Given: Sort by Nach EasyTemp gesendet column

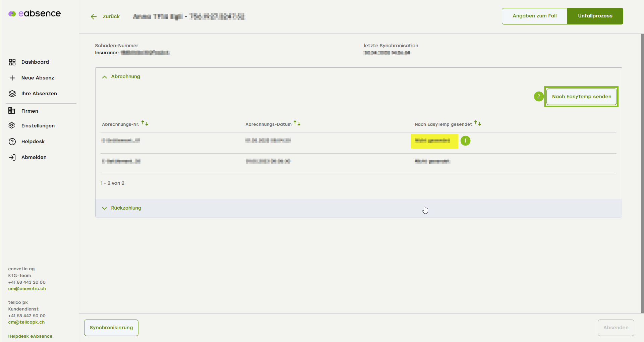Looking at the screenshot, I should (x=478, y=123).
